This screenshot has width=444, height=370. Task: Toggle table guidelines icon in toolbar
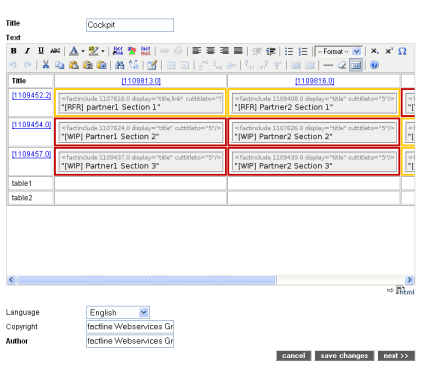(x=356, y=65)
